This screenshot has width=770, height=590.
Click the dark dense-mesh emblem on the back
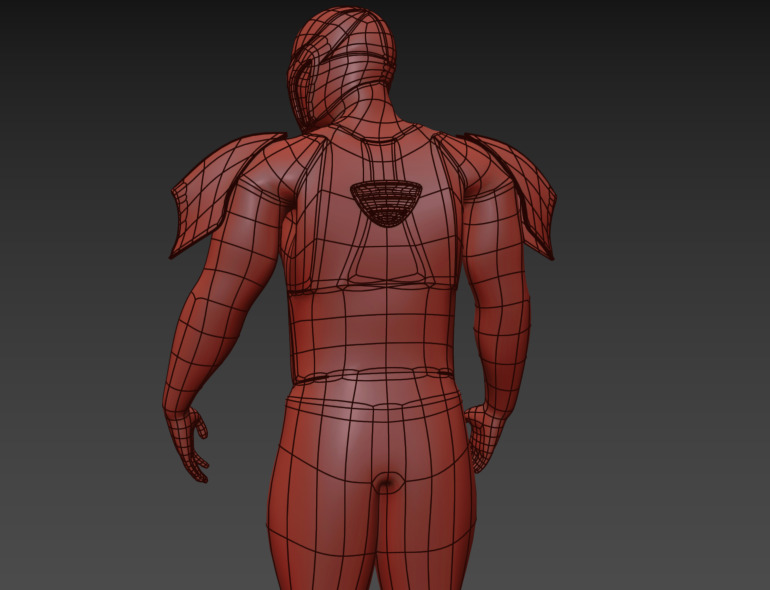(x=386, y=203)
